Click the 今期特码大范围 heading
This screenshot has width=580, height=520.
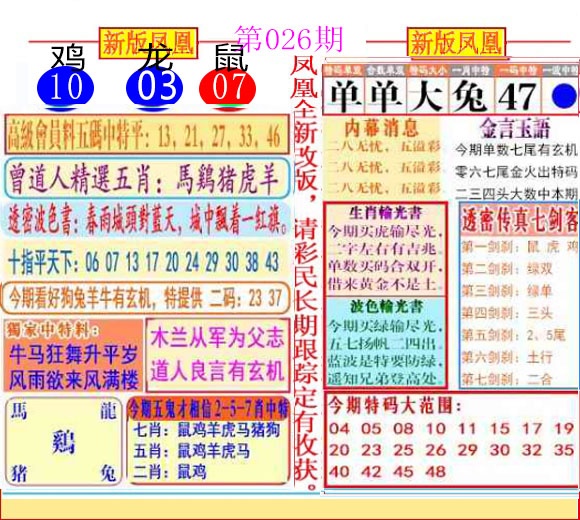[x=395, y=406]
